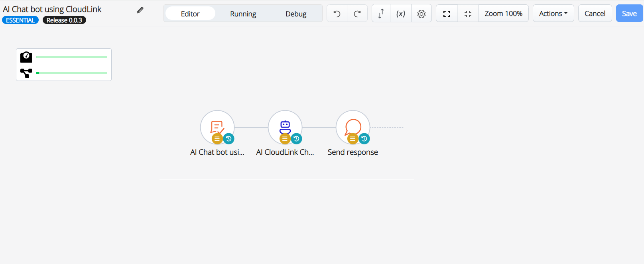
Task: Switch to the Running tab
Action: pos(243,14)
